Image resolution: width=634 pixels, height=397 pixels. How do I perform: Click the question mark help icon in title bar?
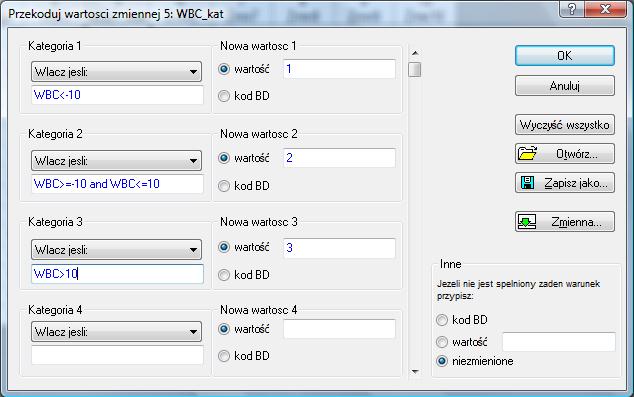coord(571,8)
